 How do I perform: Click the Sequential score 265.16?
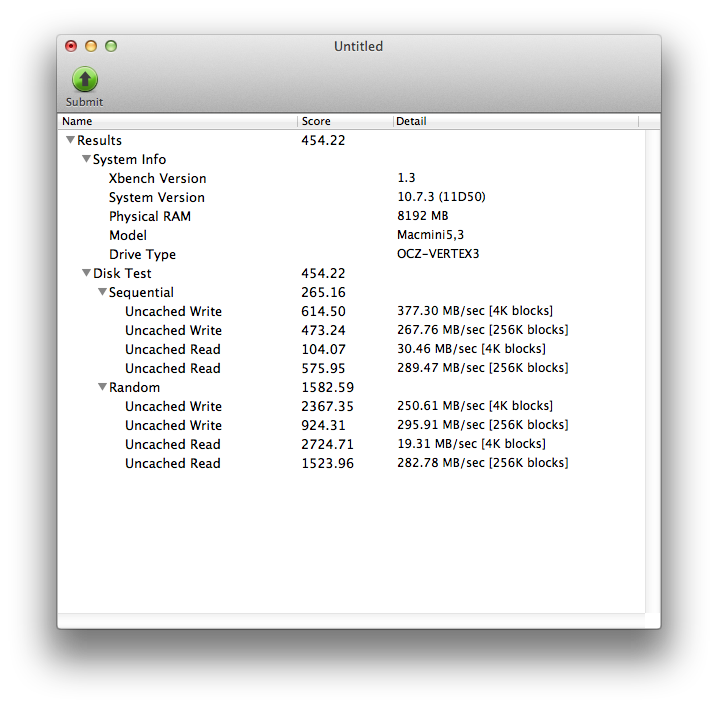(323, 292)
